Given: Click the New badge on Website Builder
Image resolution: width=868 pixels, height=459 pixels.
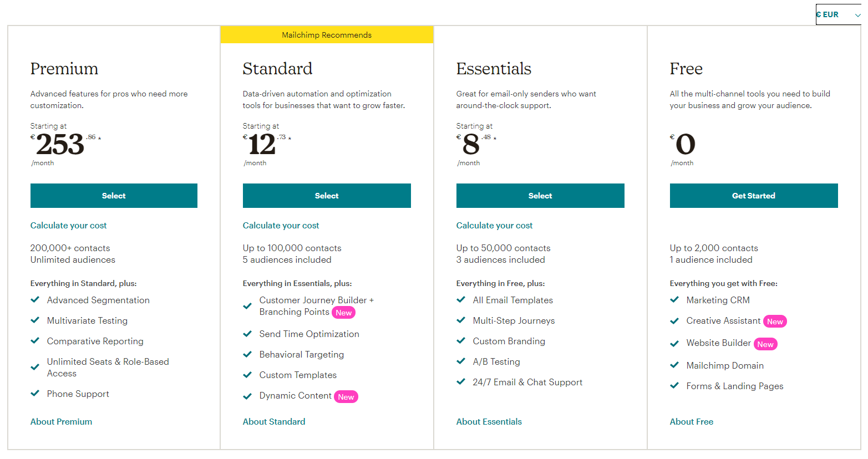Looking at the screenshot, I should [765, 344].
